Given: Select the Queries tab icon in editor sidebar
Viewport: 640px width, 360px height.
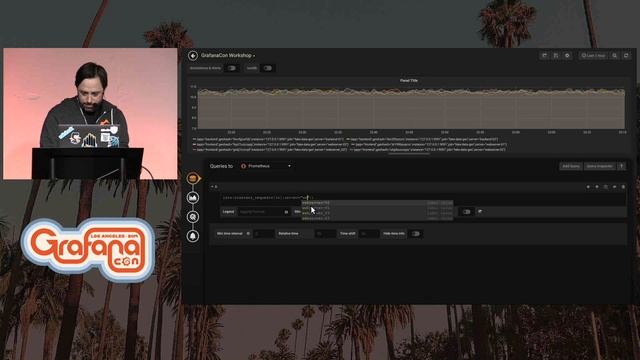Looking at the screenshot, I should 193,178.
